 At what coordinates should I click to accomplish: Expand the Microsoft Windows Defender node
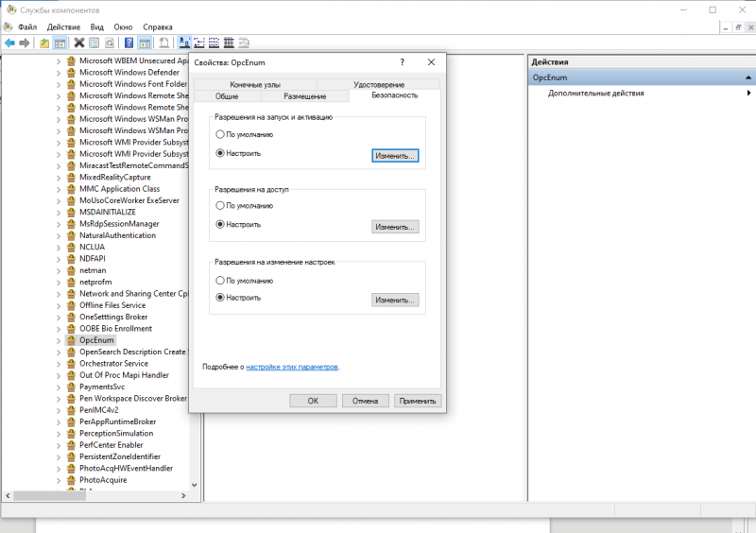(58, 72)
